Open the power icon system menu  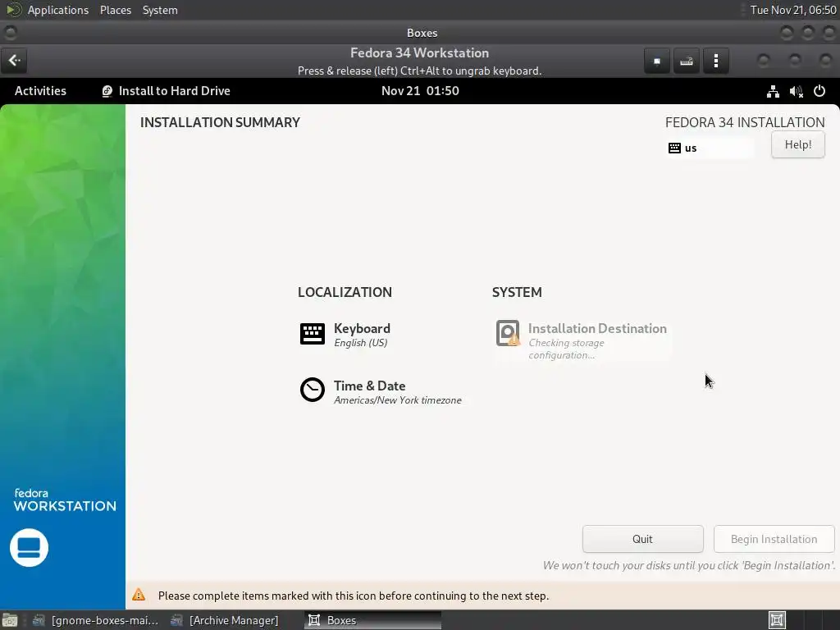coord(819,91)
